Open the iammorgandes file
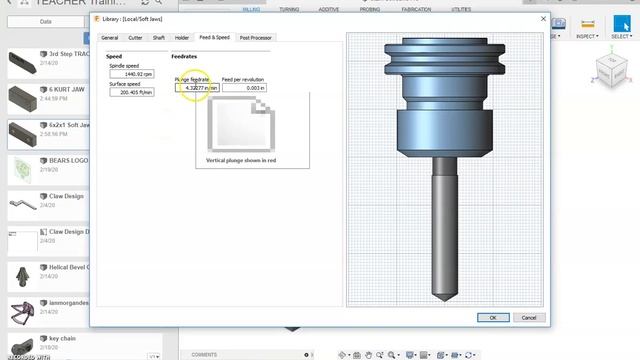Viewport: 640px width, 360px height. [48, 312]
